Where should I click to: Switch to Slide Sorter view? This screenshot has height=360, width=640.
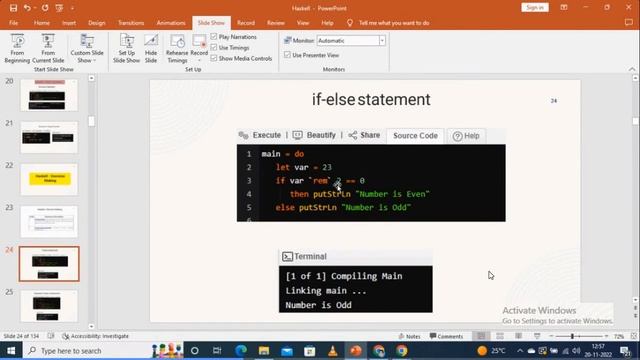500,336
